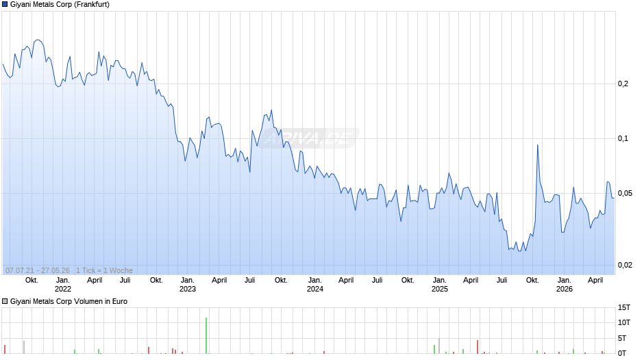Click the Jan. 2022 time axis label

(x=63, y=285)
